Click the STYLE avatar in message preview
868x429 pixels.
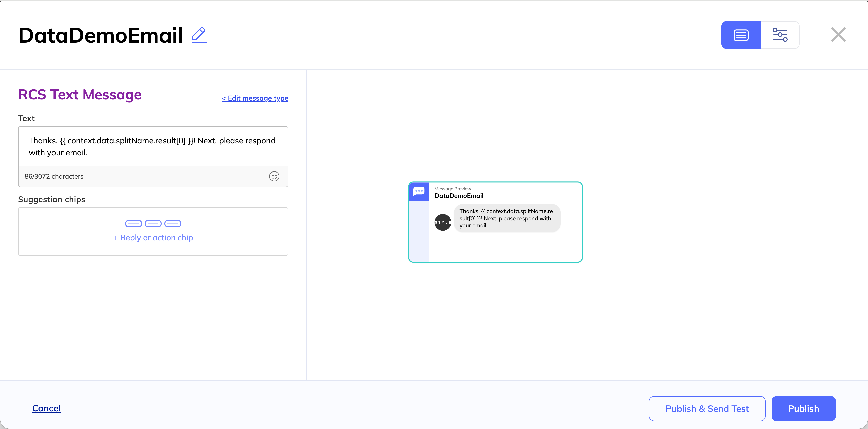(443, 222)
